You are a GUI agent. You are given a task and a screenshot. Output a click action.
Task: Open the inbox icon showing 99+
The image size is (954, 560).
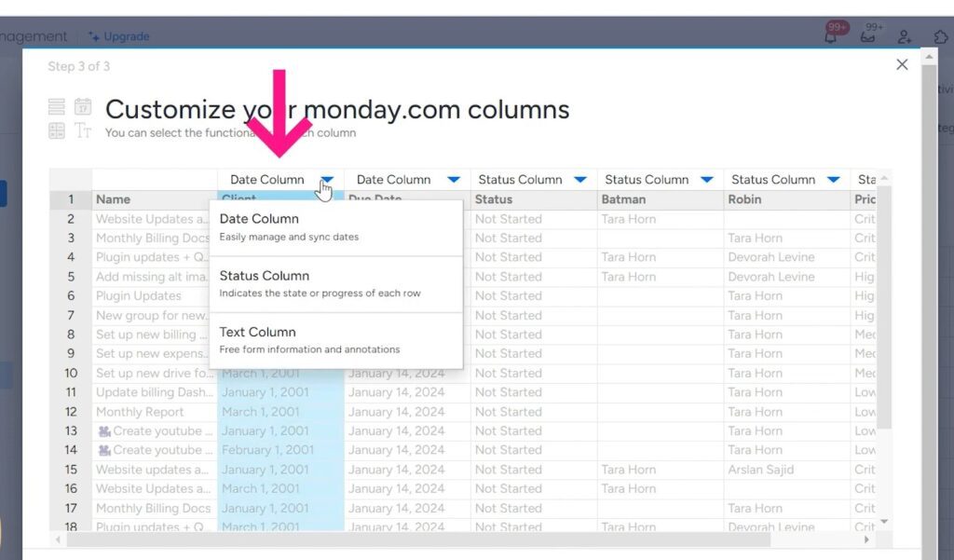coord(868,36)
